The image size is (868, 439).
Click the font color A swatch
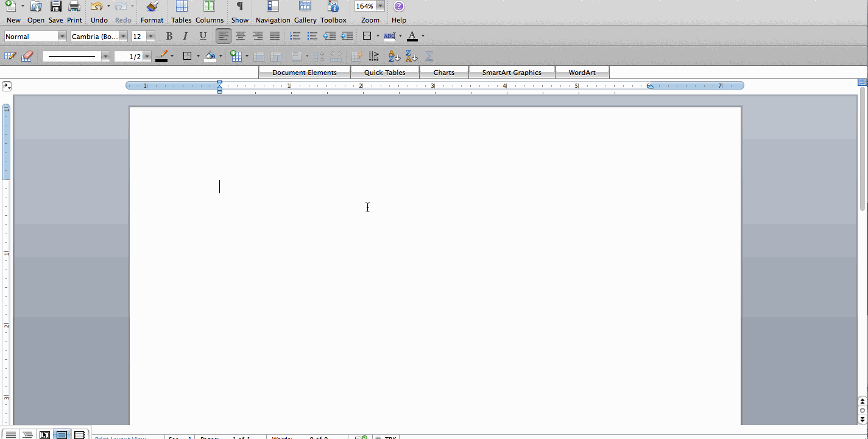click(x=412, y=37)
